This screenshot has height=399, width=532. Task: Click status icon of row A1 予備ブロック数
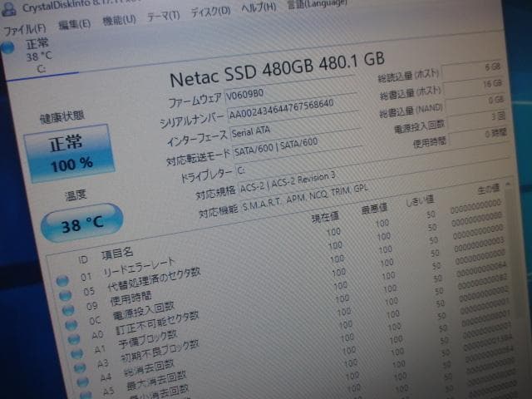click(76, 354)
